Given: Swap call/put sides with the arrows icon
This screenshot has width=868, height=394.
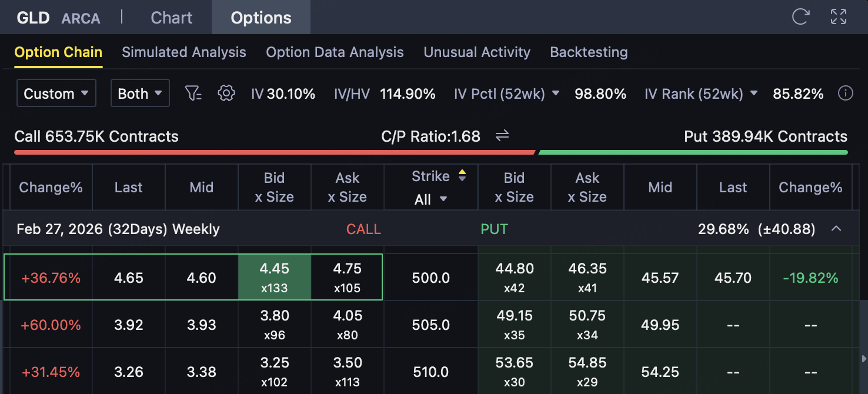Looking at the screenshot, I should tap(502, 136).
